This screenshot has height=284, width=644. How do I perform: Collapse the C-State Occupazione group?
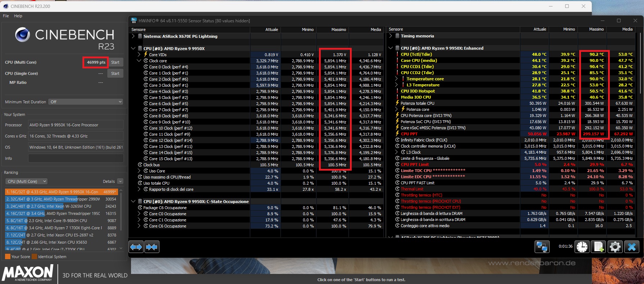click(133, 202)
